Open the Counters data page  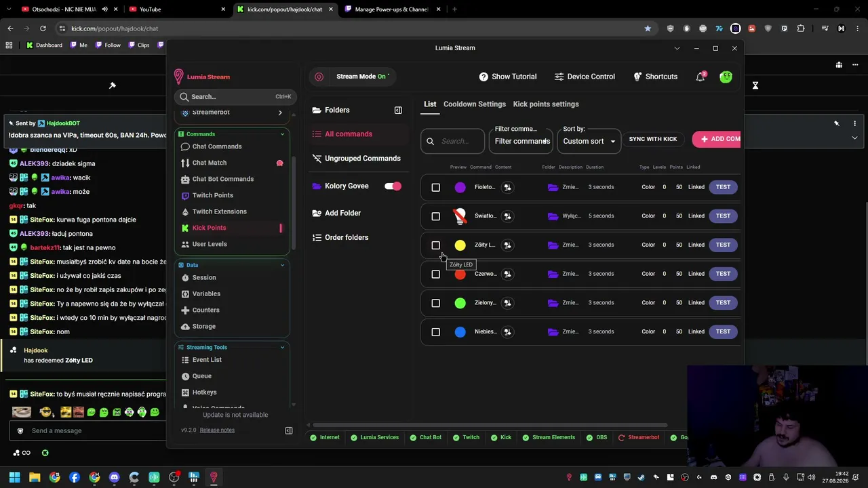tap(205, 310)
